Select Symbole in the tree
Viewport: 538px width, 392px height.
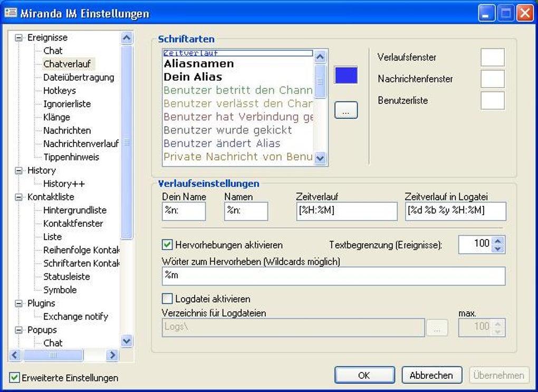point(60,290)
